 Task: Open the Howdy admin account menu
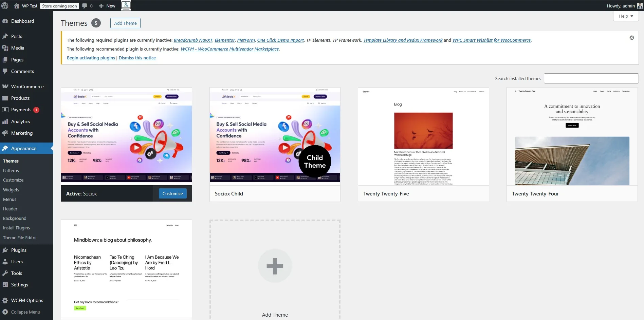coord(624,6)
